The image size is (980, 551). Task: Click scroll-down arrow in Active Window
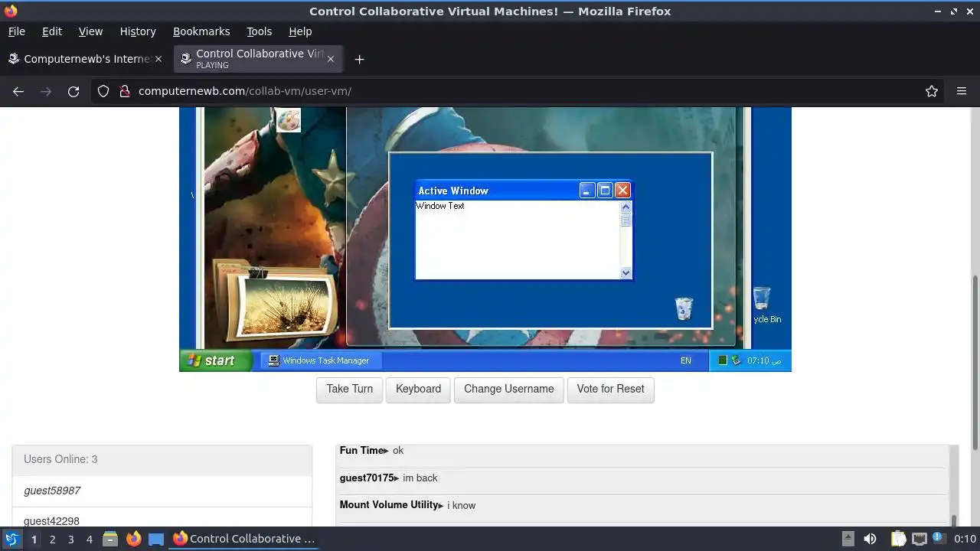click(626, 272)
